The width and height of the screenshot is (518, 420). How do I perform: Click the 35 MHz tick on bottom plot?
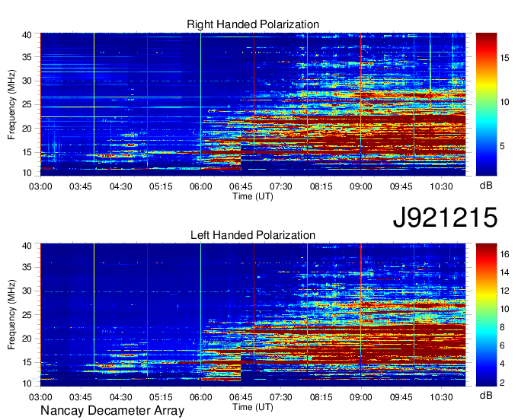(x=27, y=267)
